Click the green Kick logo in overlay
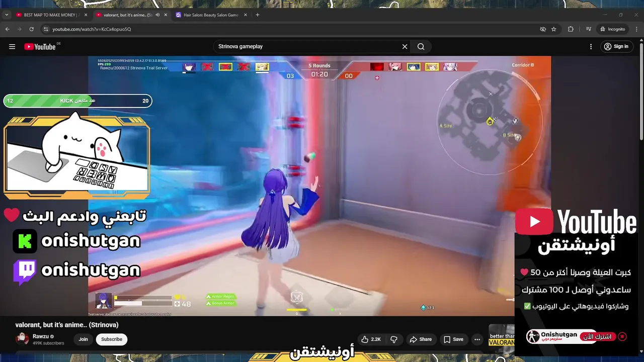644x362 pixels. tap(25, 241)
